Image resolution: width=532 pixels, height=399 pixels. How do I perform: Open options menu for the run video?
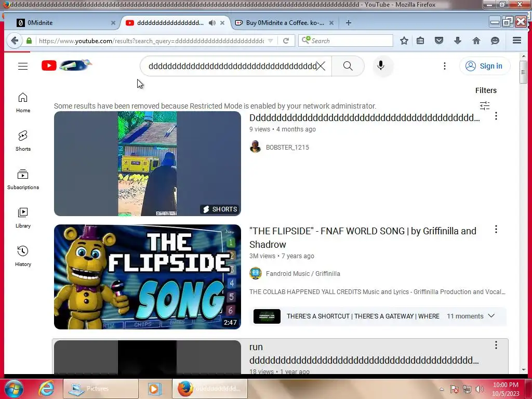[496, 345]
